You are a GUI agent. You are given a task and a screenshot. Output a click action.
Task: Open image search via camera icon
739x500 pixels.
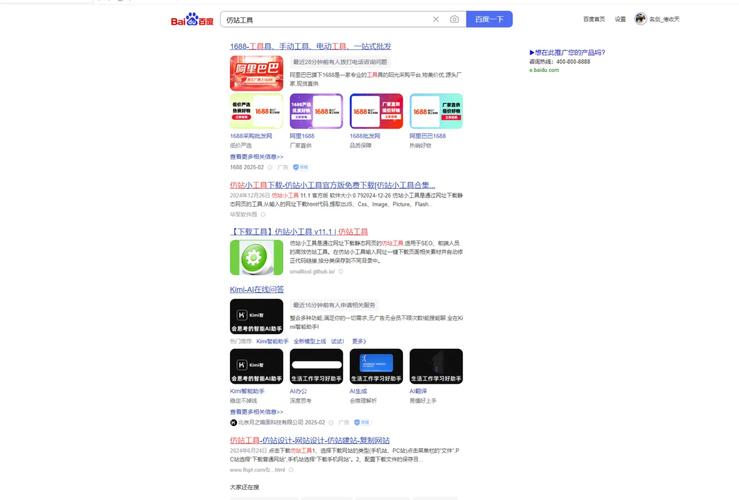[454, 19]
